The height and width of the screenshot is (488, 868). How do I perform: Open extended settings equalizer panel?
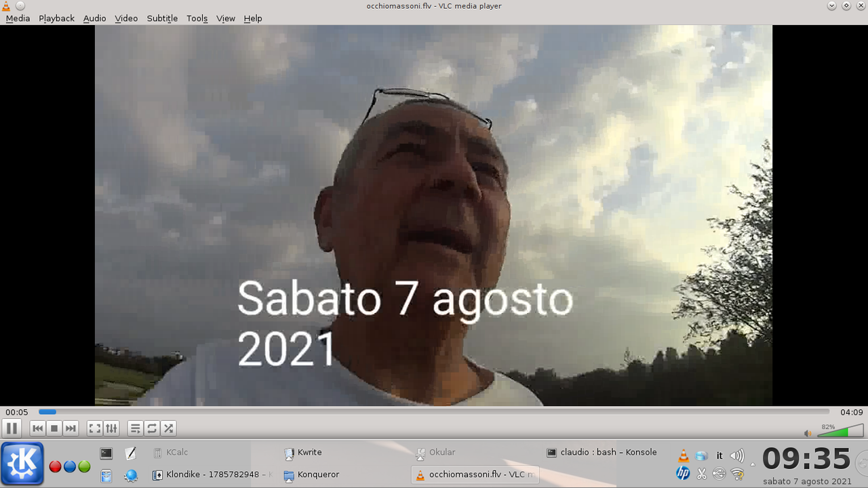[111, 428]
